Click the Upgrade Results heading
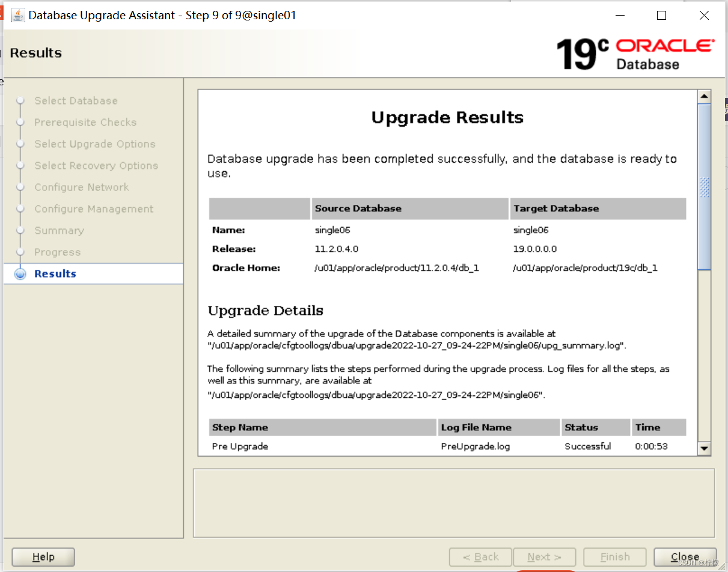Image resolution: width=728 pixels, height=572 pixels. click(x=447, y=117)
